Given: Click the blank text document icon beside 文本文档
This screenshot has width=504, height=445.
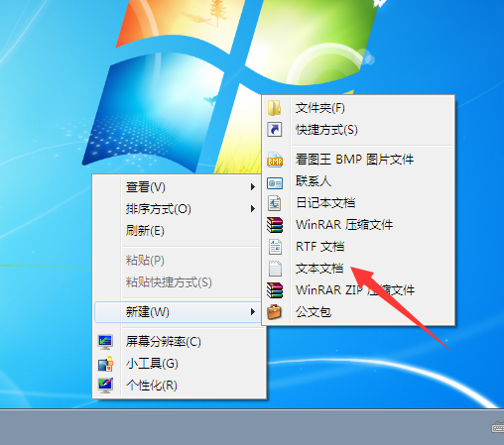Looking at the screenshot, I should click(x=275, y=269).
